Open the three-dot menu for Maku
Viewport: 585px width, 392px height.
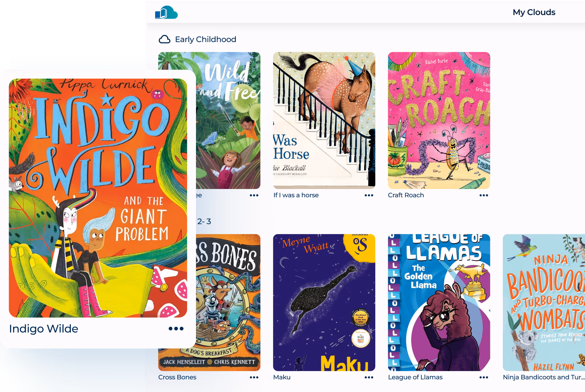369,377
